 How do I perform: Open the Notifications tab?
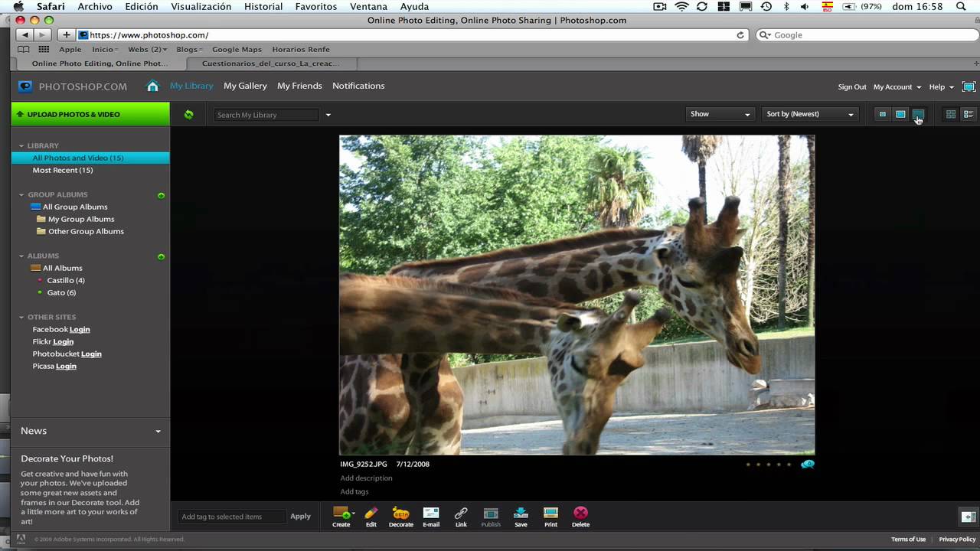[358, 86]
